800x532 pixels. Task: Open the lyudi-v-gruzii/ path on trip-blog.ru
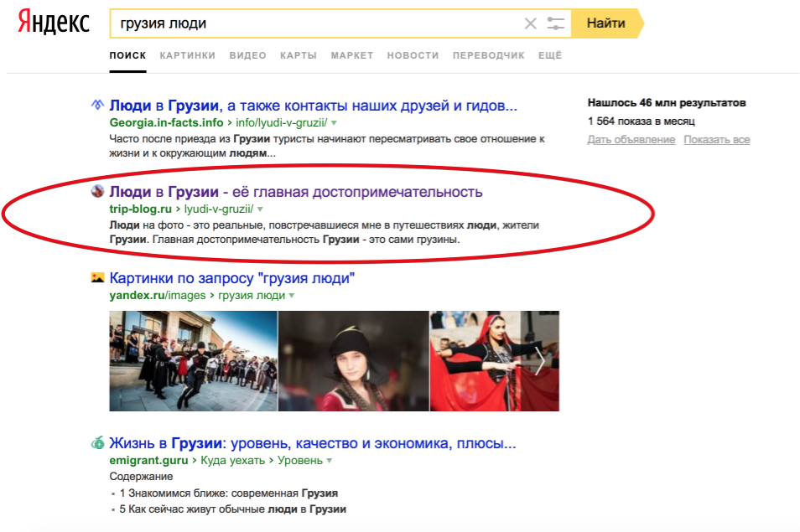click(219, 209)
